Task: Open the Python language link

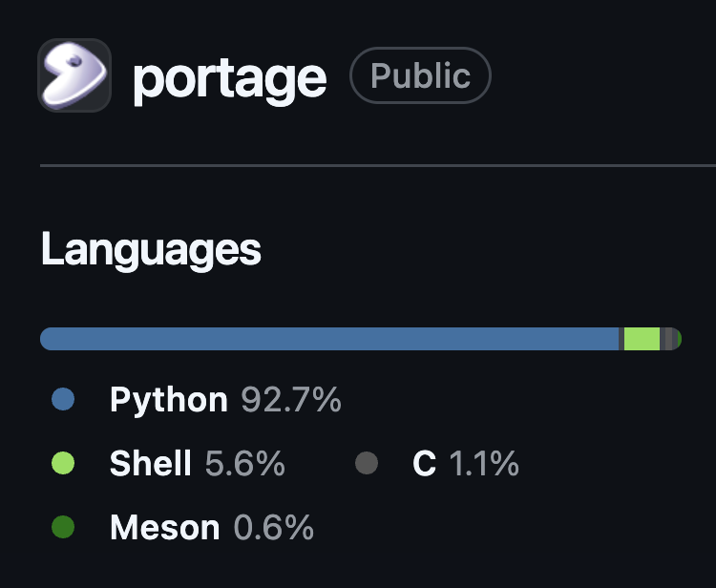Action: click(169, 400)
